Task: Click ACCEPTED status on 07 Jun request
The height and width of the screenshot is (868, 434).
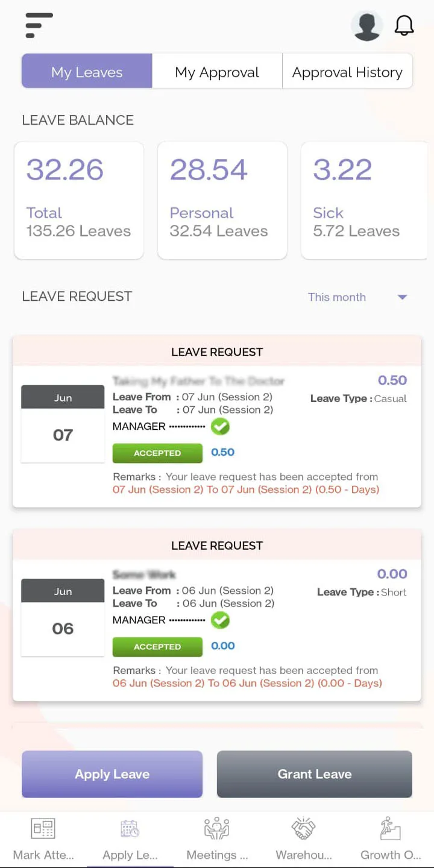Action: pos(157,453)
